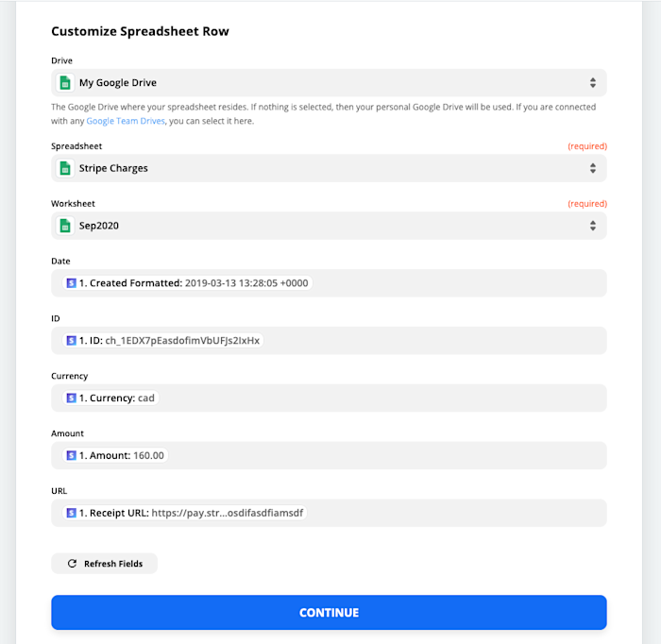Screen dimensions: 661x644
Task: Click the Sheets icon beside Sep2020
Action: tap(66, 226)
